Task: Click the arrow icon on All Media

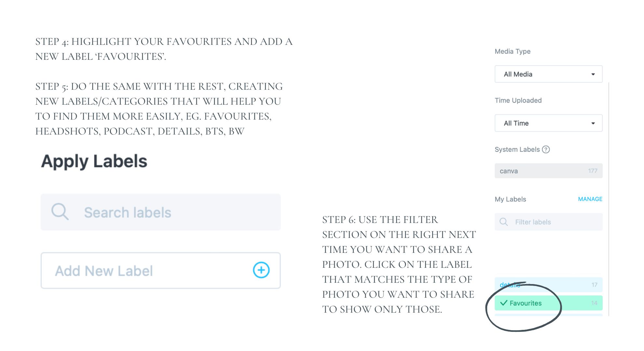Action: pos(593,74)
